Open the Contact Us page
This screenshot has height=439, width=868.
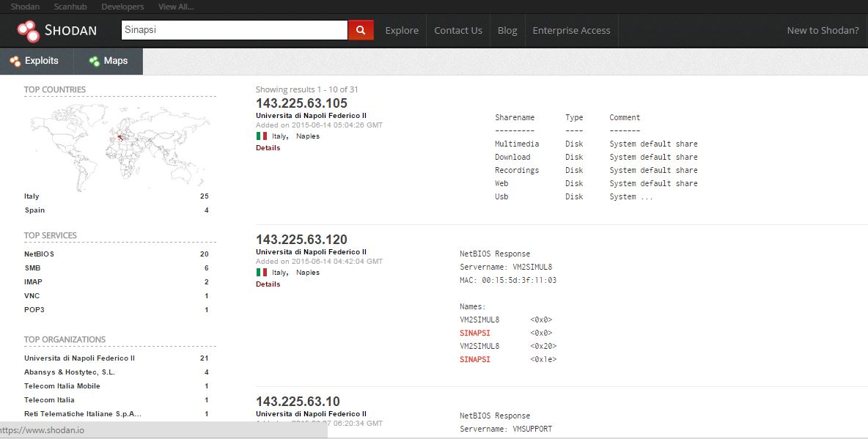click(458, 31)
